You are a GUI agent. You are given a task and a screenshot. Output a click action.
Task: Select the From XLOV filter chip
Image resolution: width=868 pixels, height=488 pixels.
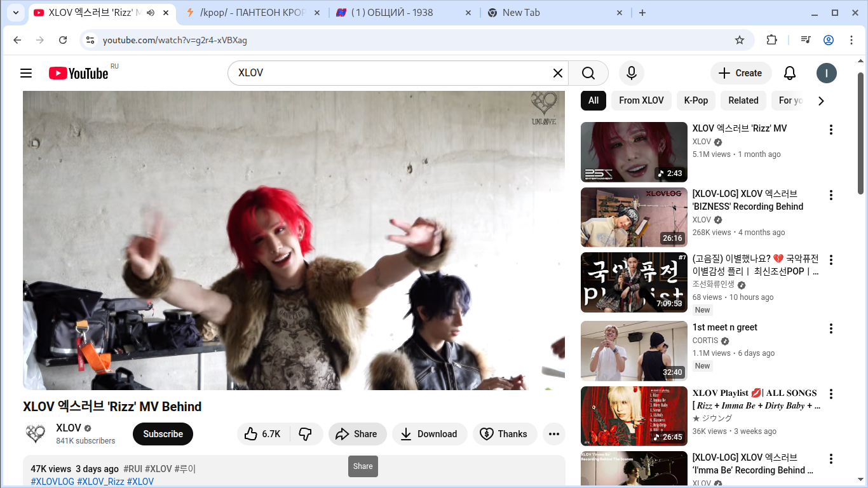(641, 100)
